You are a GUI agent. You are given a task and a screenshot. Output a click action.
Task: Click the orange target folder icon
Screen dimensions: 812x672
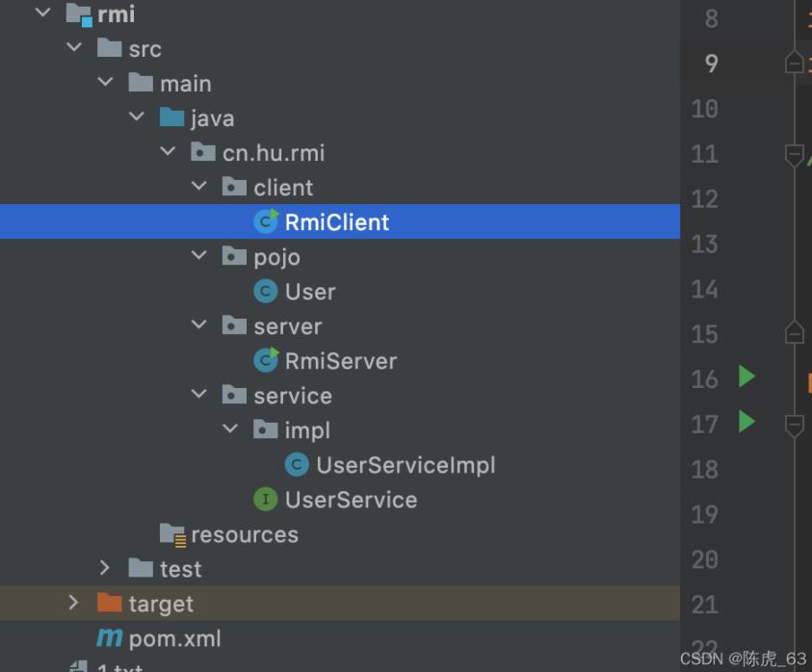[109, 603]
